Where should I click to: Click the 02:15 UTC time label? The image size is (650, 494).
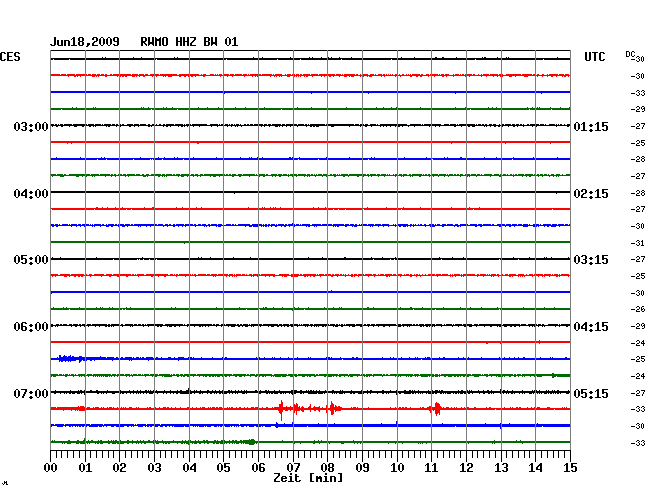[x=591, y=194]
